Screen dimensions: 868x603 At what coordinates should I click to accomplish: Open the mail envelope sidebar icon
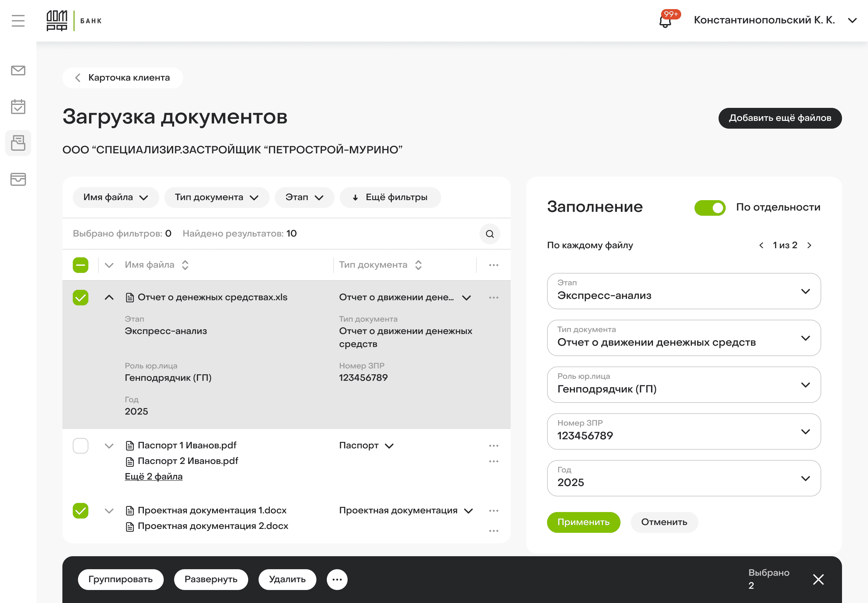[18, 71]
